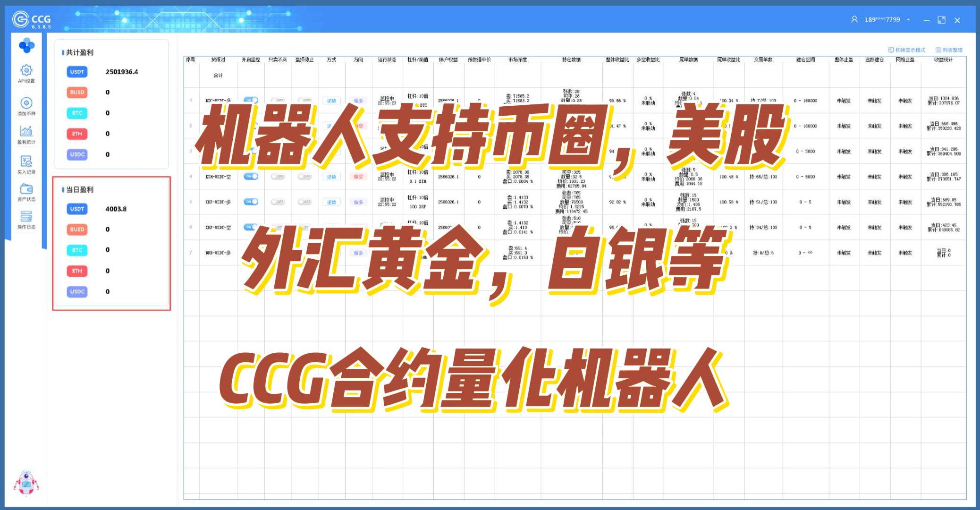Expand user account dropdown arrow next to 189****7799
The width and height of the screenshot is (980, 510).
(908, 20)
